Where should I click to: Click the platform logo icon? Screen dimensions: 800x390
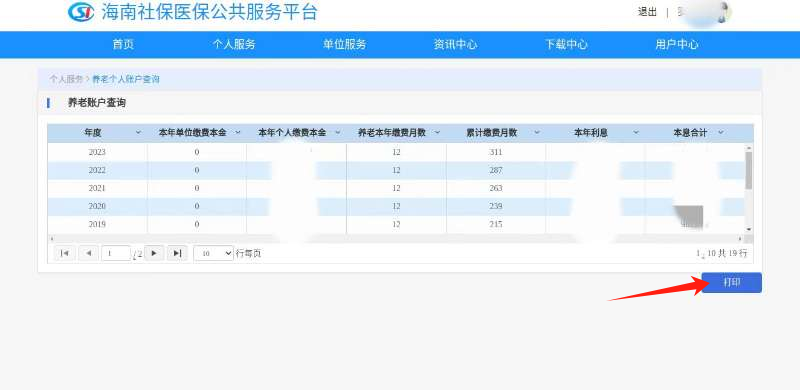pyautogui.click(x=81, y=12)
